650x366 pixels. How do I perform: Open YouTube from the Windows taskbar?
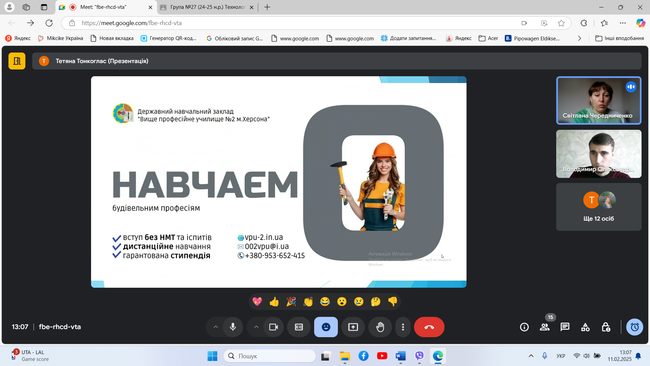tap(382, 356)
